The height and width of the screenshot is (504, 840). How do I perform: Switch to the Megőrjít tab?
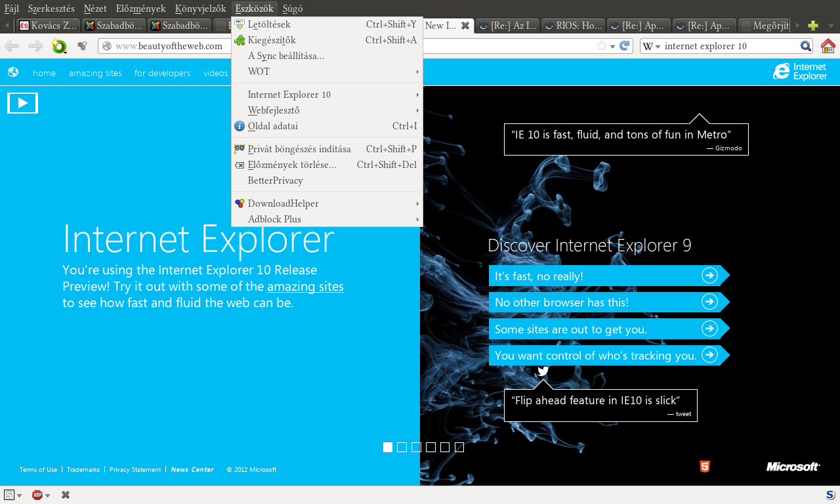click(x=765, y=26)
